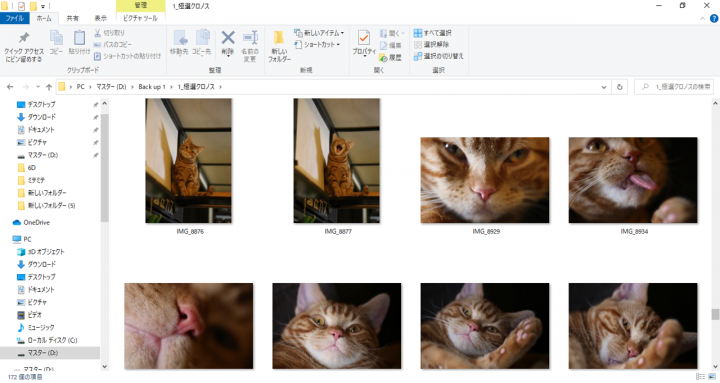Open the New item (新しいアイテム) dropdown
Viewport: 720px width, 383px height.
click(320, 33)
